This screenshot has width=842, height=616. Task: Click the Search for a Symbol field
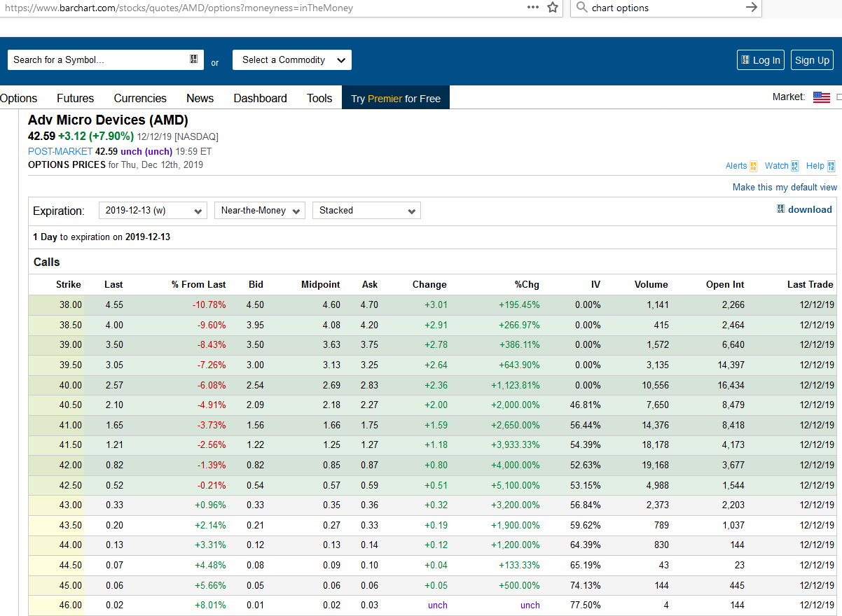(98, 60)
